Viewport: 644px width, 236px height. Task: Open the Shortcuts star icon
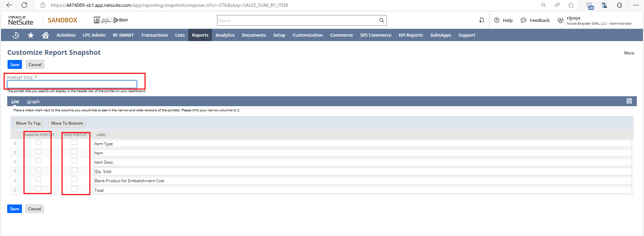coord(31,35)
